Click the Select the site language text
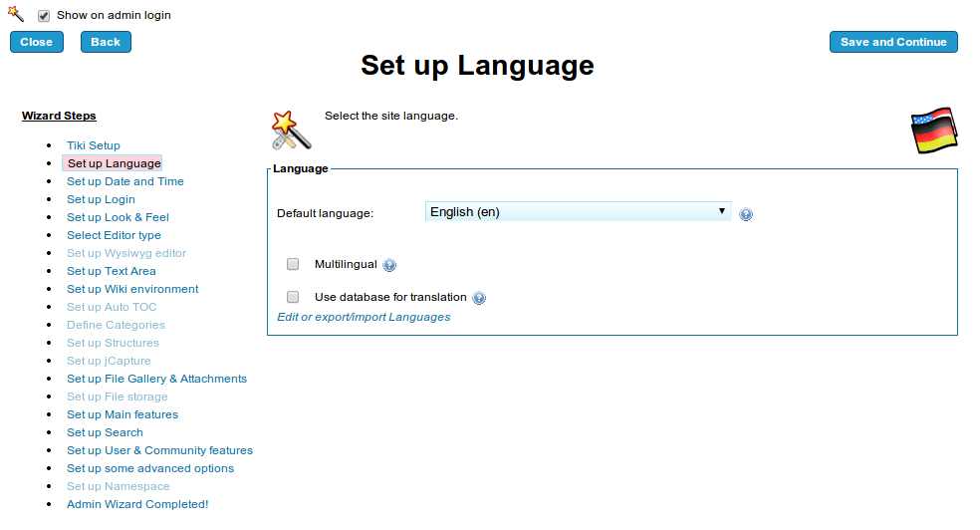This screenshot has width=980, height=530. [391, 117]
